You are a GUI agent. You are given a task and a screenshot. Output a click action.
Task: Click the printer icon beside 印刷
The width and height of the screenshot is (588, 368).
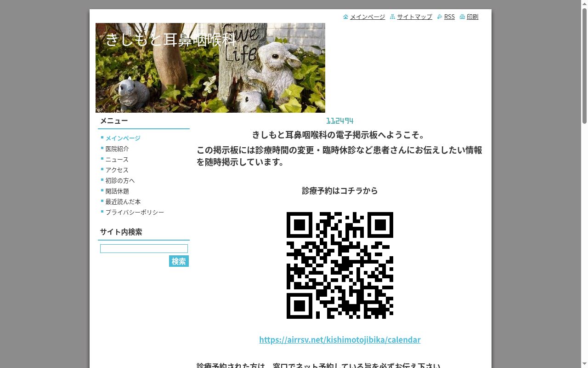pyautogui.click(x=462, y=17)
